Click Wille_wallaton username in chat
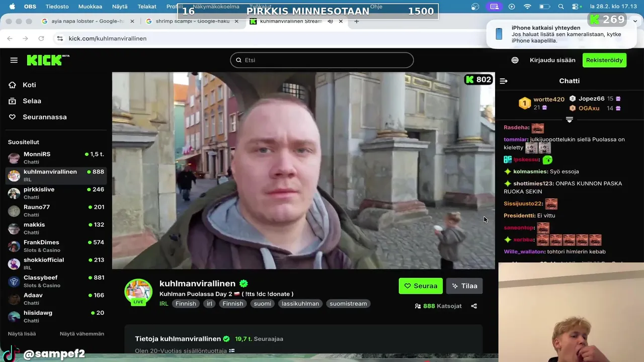644x362 pixels. pyautogui.click(x=524, y=252)
